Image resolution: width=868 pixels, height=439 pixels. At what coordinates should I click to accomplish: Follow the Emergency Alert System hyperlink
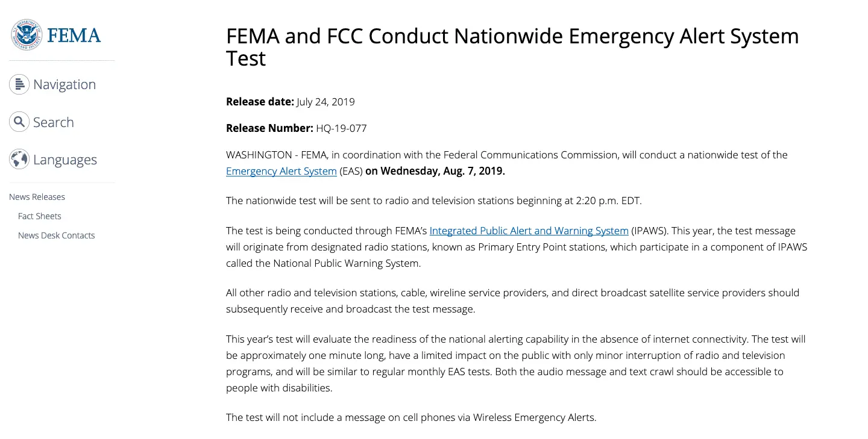tap(281, 171)
